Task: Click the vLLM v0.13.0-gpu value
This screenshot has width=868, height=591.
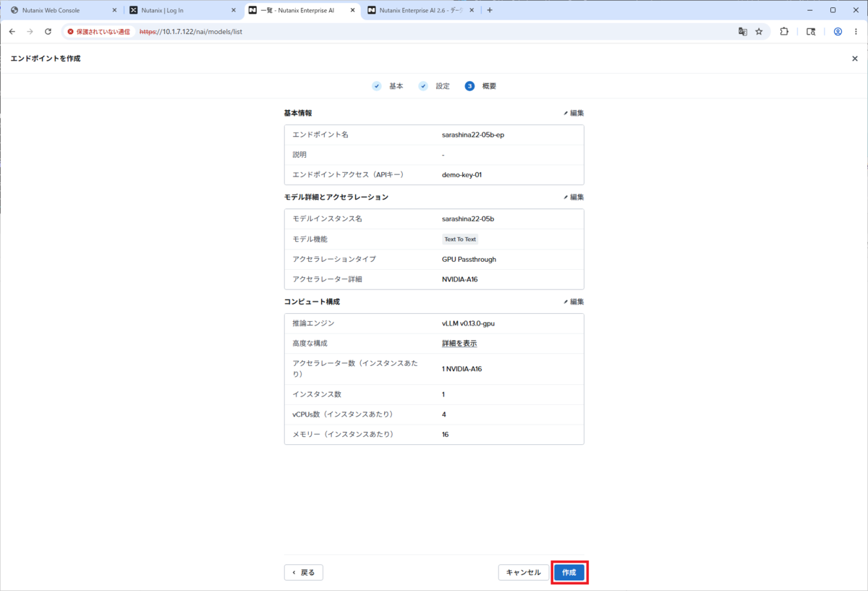Action: pos(468,323)
